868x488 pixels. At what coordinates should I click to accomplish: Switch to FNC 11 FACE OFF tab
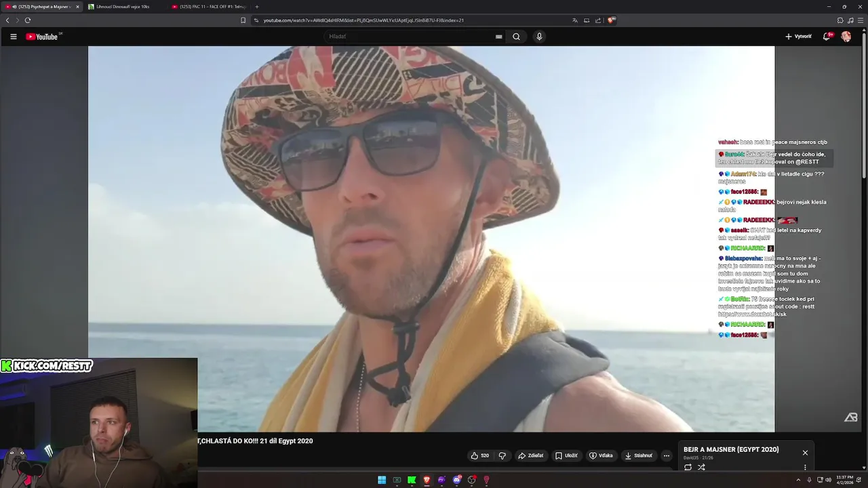click(209, 7)
